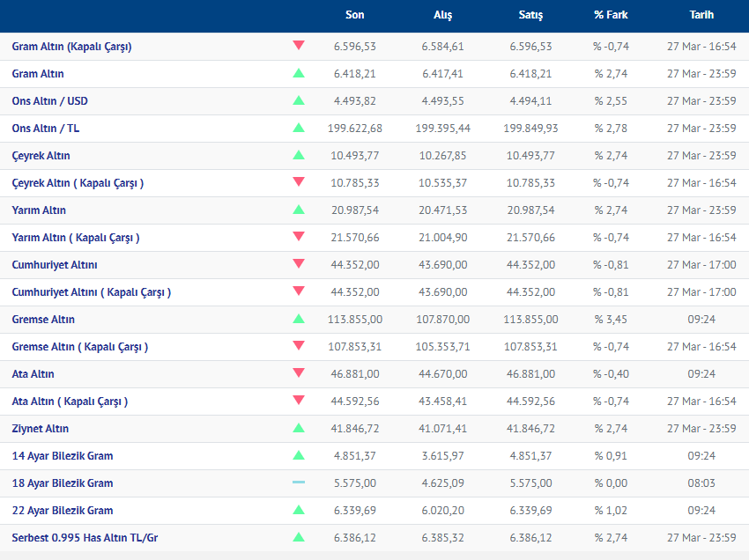
Task: Click the green up arrow for Ziynet Altın
Action: [x=299, y=428]
